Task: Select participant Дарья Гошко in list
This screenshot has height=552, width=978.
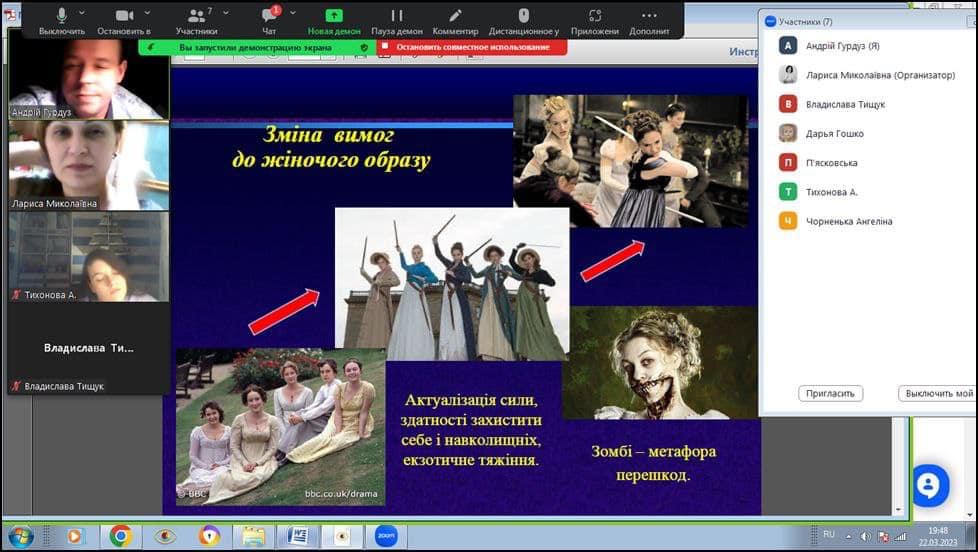Action: 867,133
